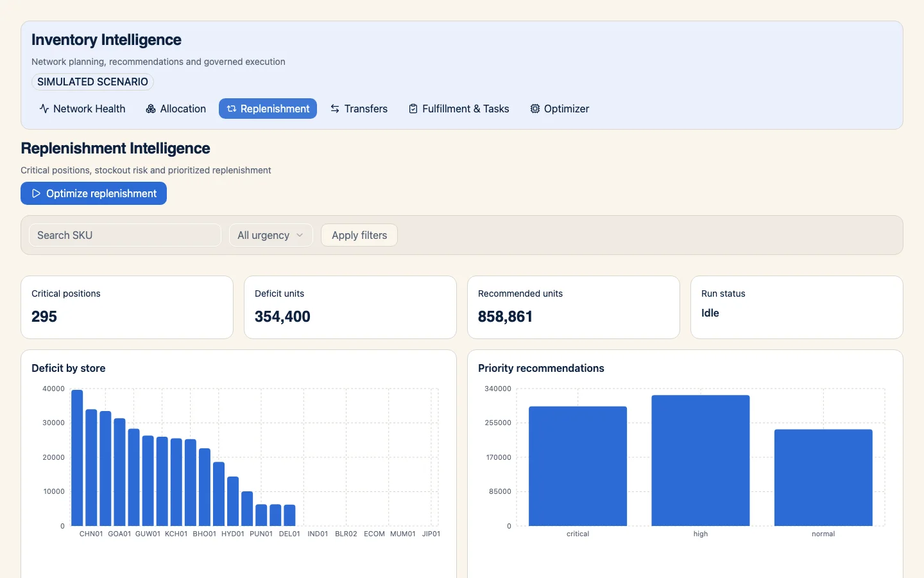924x578 pixels.
Task: Click the HYD01 axis label
Action: [233, 534]
